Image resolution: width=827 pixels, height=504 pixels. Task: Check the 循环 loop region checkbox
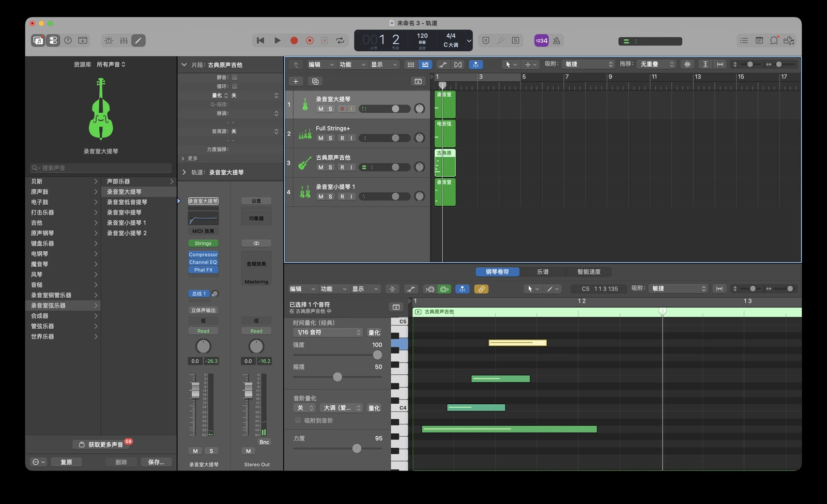235,86
